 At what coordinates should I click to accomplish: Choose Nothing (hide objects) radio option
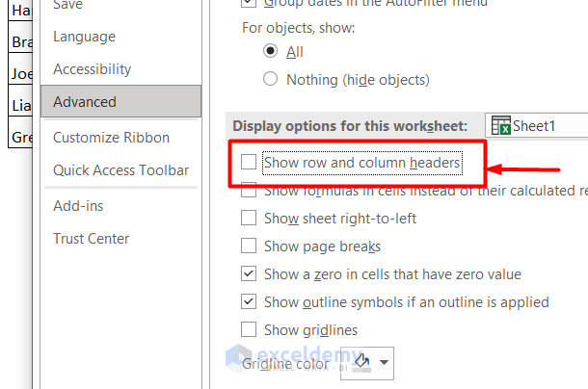pyautogui.click(x=271, y=80)
